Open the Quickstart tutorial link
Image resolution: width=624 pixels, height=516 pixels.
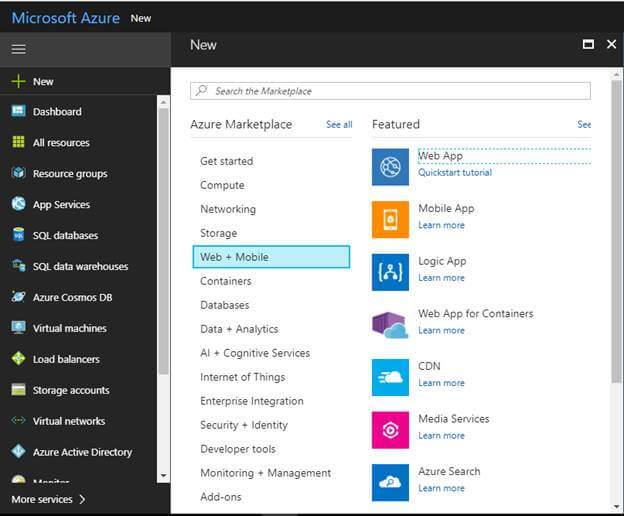[x=454, y=172]
